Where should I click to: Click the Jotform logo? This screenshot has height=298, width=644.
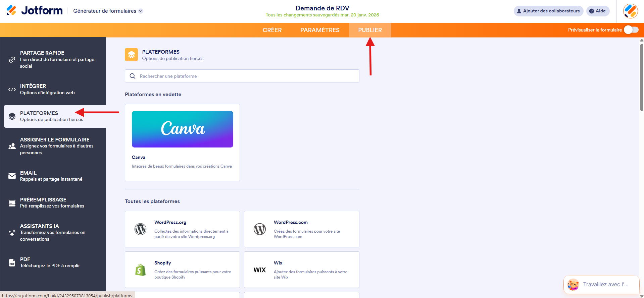pyautogui.click(x=35, y=11)
